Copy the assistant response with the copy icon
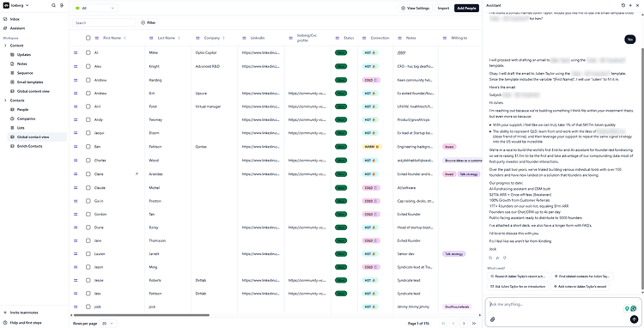644x328 pixels. pyautogui.click(x=490, y=258)
